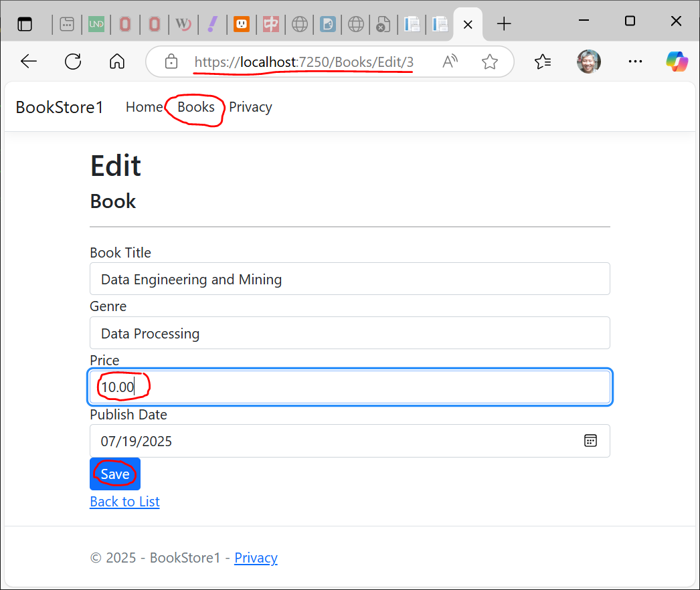Click inside the Price field
Image resolution: width=700 pixels, height=590 pixels.
[349, 387]
